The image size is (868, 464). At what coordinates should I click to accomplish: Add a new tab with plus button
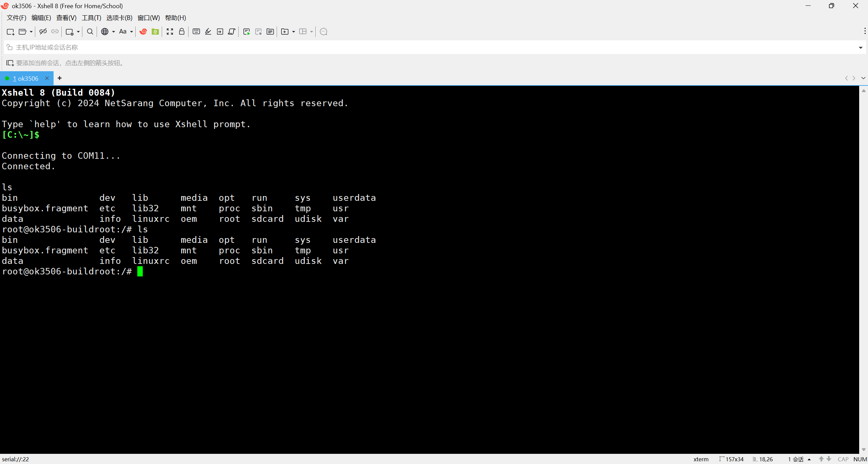(60, 78)
